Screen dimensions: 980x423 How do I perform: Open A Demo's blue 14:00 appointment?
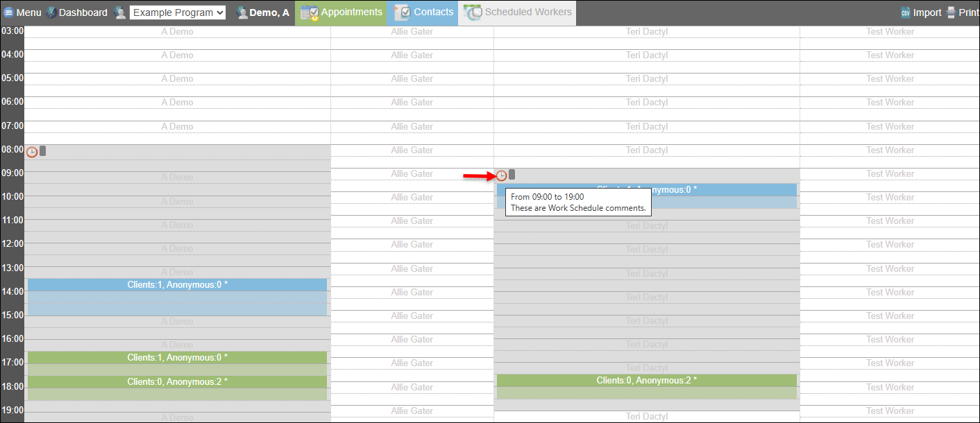pyautogui.click(x=177, y=297)
